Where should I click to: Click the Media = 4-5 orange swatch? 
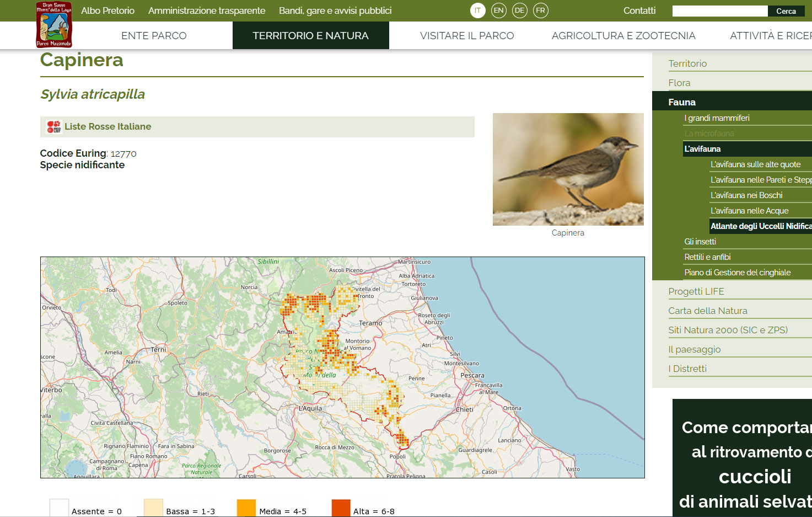point(246,508)
